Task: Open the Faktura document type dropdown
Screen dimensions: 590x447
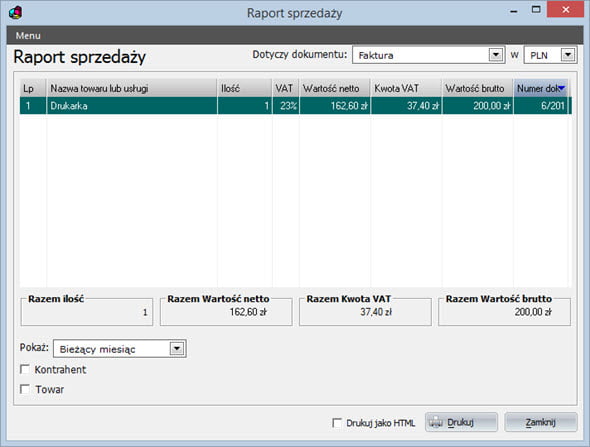Action: pyautogui.click(x=496, y=55)
